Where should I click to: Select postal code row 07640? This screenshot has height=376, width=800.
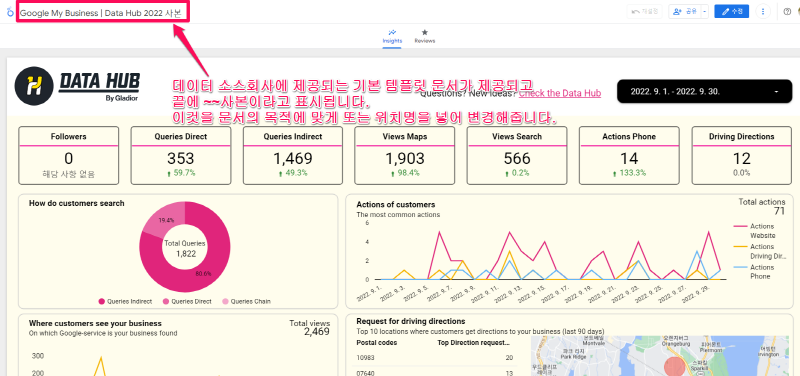pyautogui.click(x=435, y=373)
